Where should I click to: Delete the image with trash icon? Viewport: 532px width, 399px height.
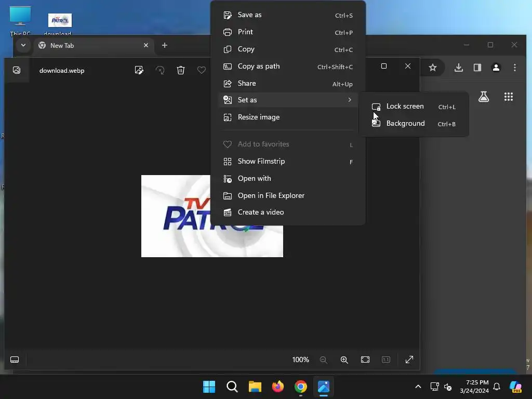[181, 70]
